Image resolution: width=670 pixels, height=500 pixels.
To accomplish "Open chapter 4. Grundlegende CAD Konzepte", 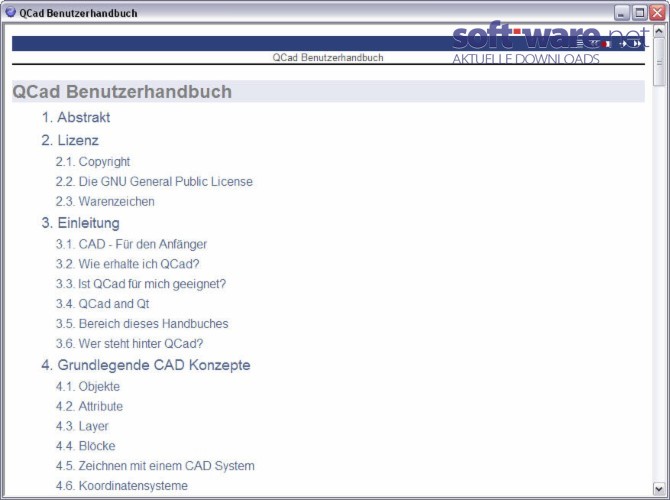I will [146, 365].
